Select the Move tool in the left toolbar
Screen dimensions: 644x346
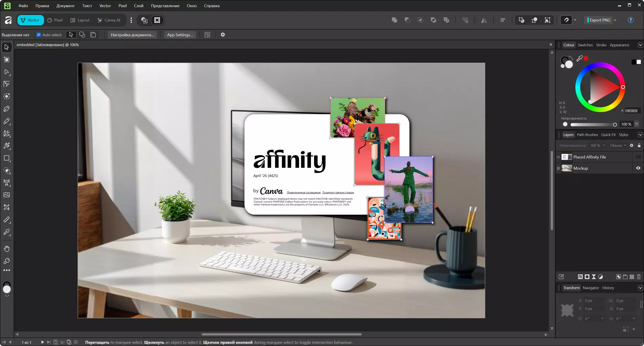coord(6,47)
